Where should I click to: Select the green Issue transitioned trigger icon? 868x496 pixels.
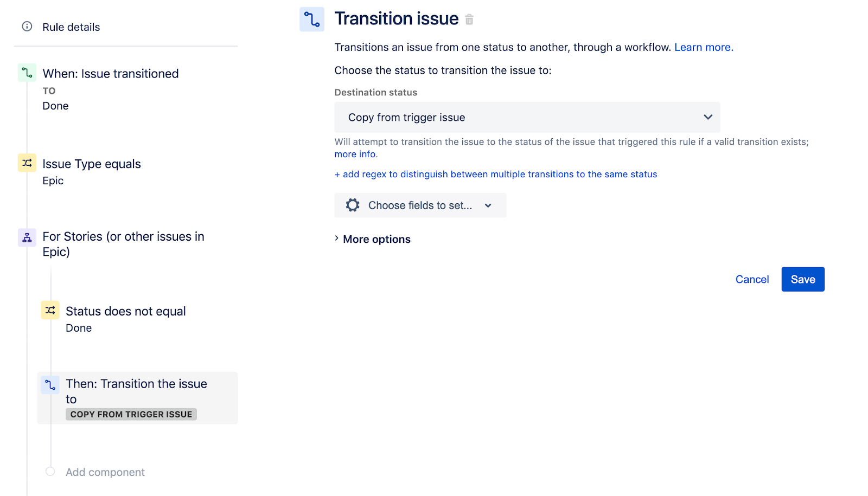coord(27,73)
